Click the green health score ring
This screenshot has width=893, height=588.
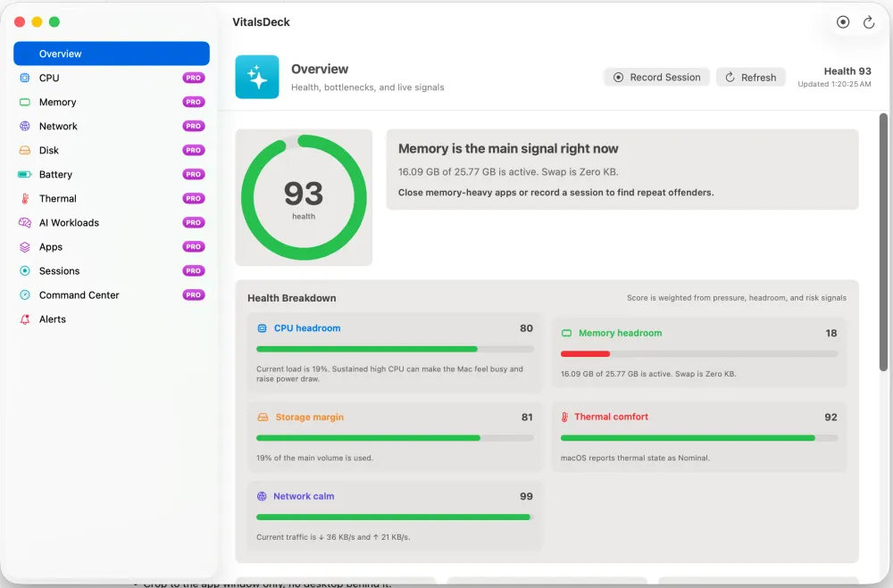304,197
